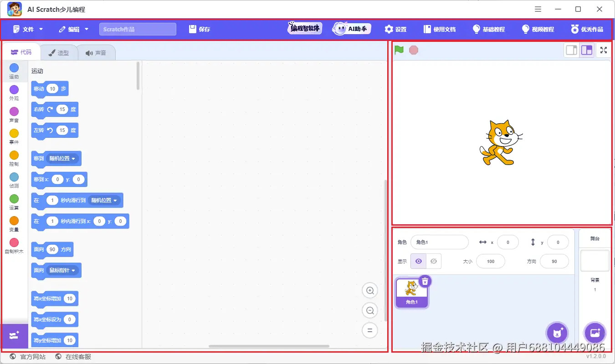Image resolution: width=615 pixels, height=364 pixels.
Task: Add a new backdrop
Action: coord(595,333)
